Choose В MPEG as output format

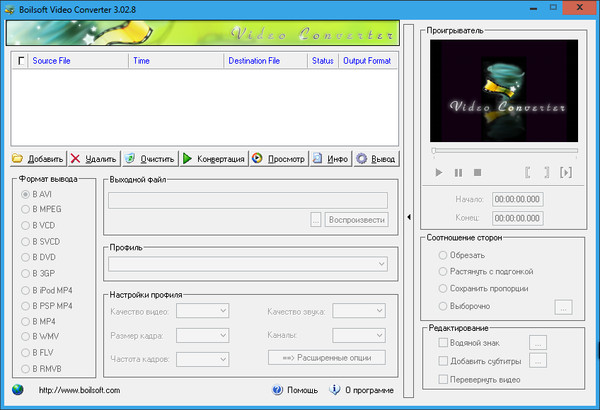pos(25,209)
